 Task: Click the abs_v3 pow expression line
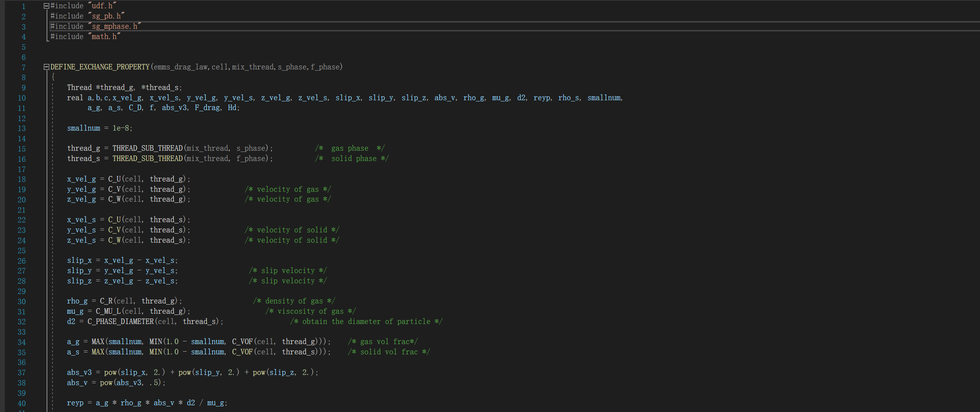click(192, 373)
